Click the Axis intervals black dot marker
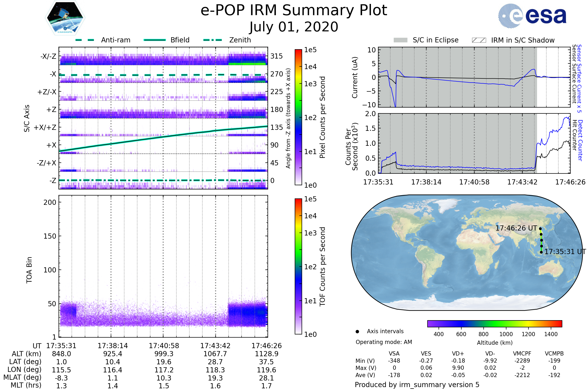The width and height of the screenshot is (588, 392). (x=357, y=331)
